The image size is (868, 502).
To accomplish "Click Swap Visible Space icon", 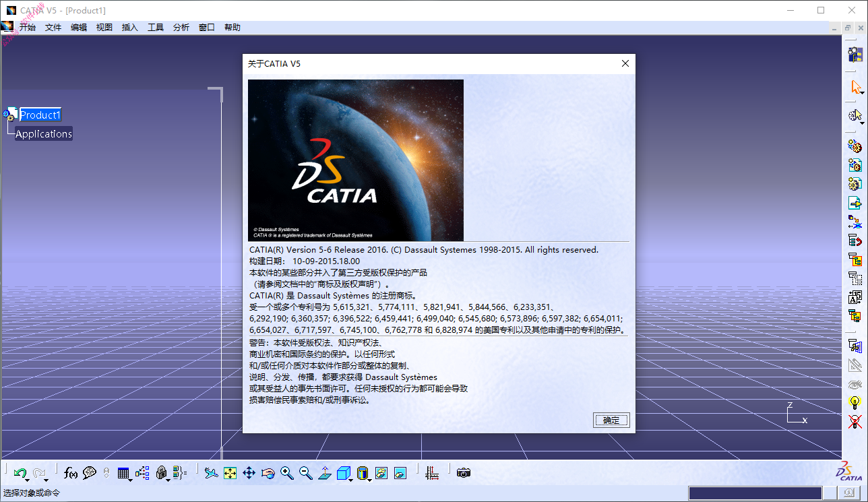I will 400,473.
